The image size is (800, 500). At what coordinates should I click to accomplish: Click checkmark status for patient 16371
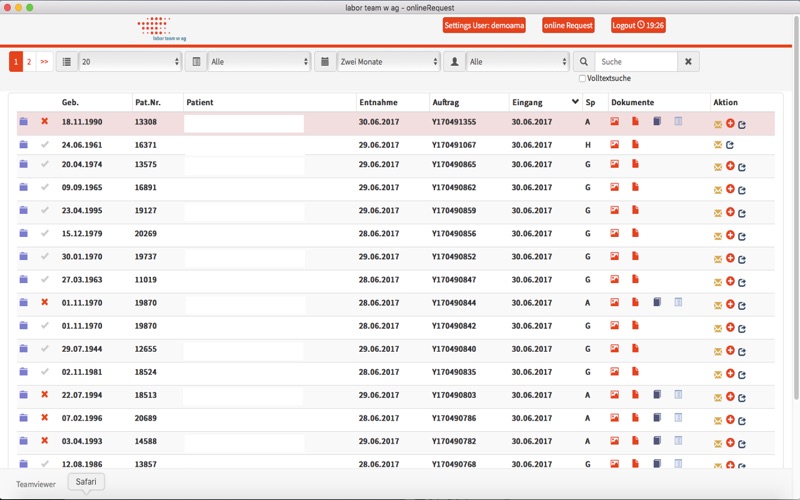(x=45, y=144)
